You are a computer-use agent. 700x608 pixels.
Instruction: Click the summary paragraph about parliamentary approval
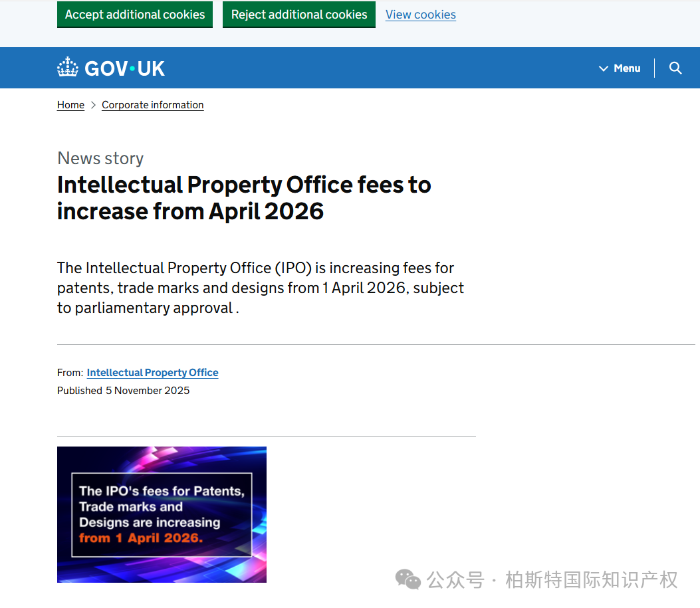click(x=261, y=288)
